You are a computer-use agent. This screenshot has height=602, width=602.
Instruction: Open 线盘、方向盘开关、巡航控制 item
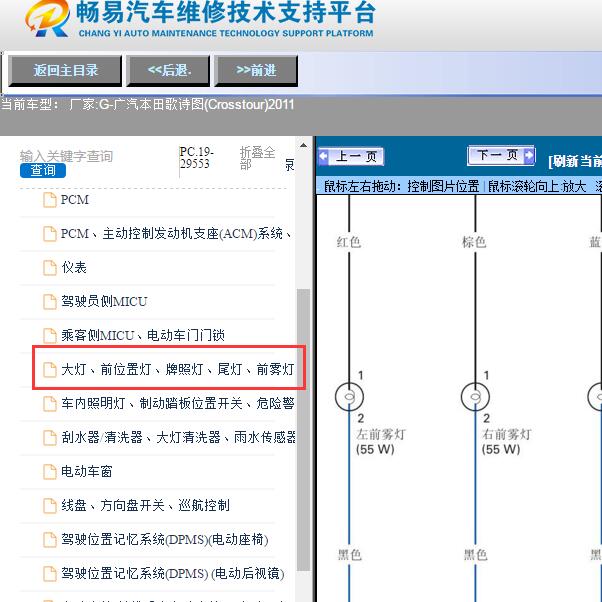coord(147,505)
